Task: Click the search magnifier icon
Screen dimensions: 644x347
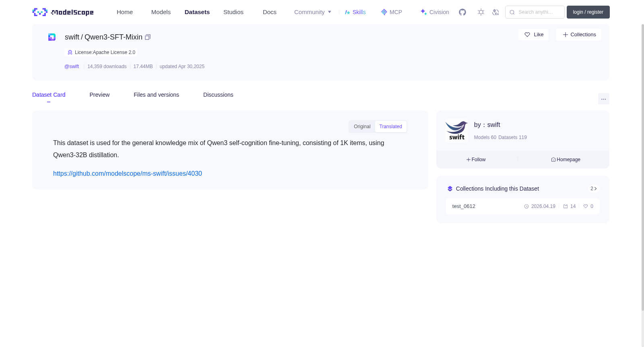Action: tap(512, 12)
